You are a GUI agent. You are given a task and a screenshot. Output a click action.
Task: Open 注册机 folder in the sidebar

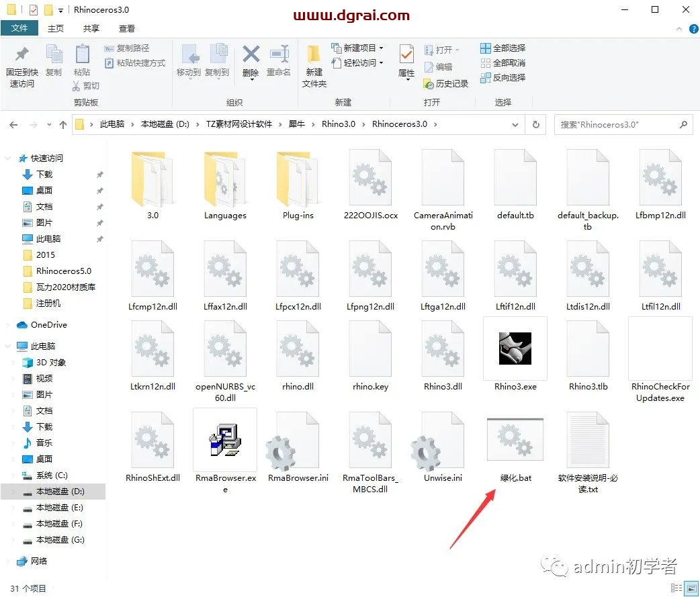click(48, 304)
